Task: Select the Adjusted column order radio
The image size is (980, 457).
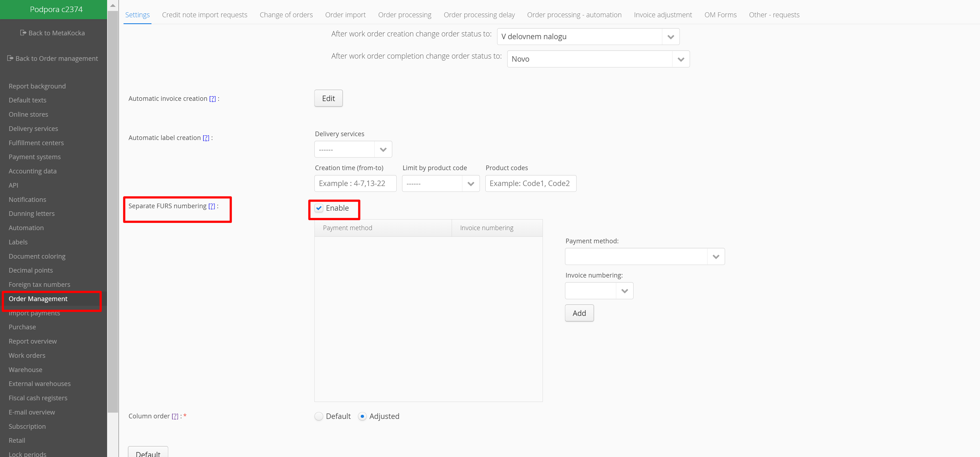Action: (362, 416)
